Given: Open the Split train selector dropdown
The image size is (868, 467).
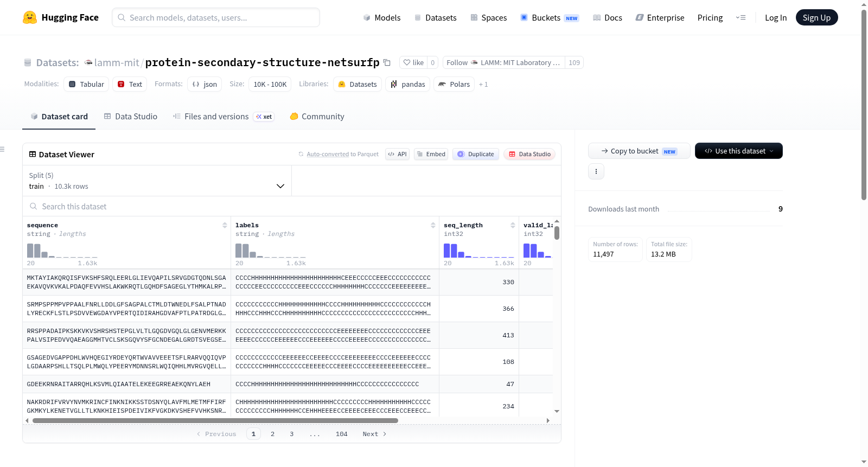Looking at the screenshot, I should click(x=157, y=181).
